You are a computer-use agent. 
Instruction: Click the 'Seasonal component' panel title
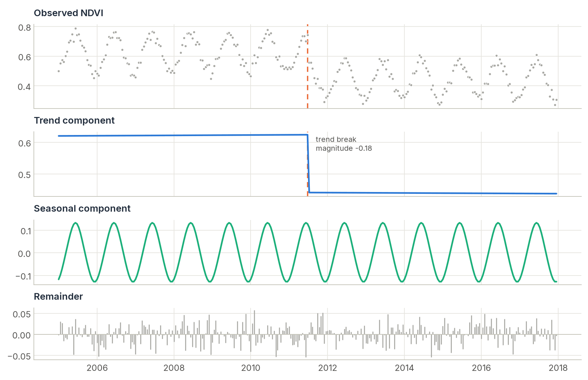pos(82,209)
